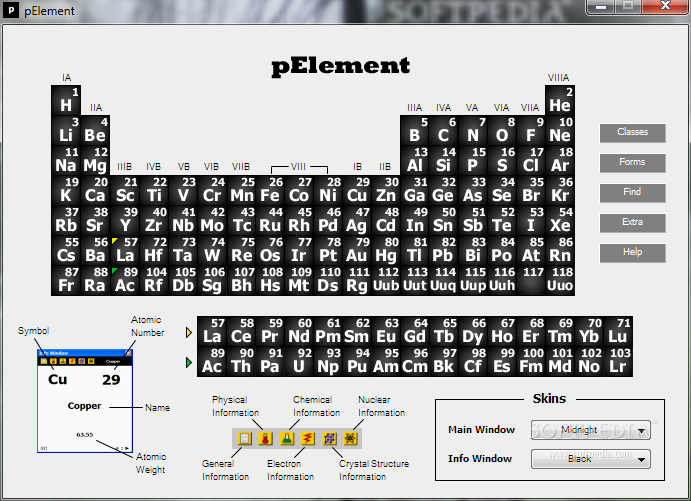Select Oxygen (O) element cell
The image size is (691, 501).
[x=502, y=130]
